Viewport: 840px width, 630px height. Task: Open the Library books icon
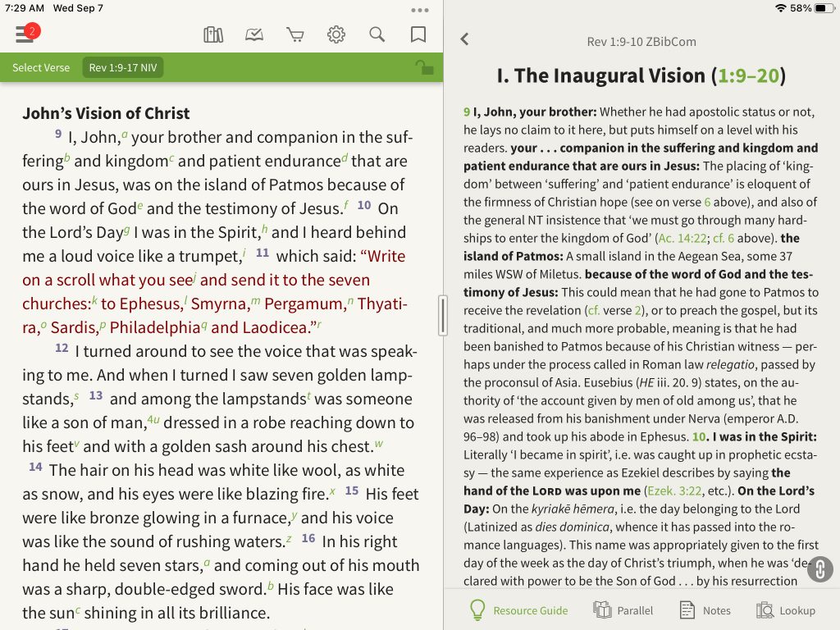213,34
